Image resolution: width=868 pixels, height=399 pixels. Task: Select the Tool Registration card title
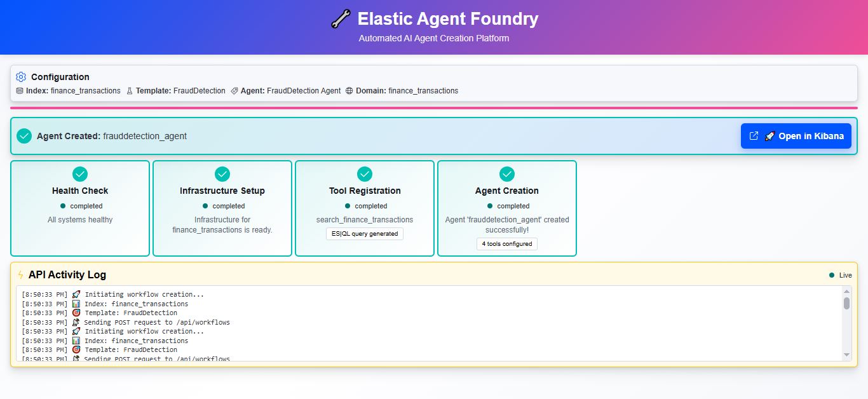point(365,191)
